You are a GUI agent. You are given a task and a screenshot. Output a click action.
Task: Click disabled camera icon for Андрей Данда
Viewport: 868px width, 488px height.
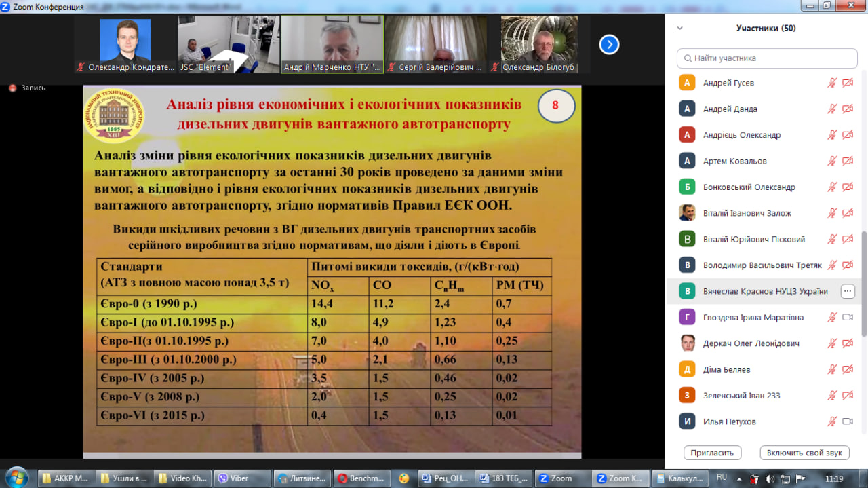[x=847, y=109]
